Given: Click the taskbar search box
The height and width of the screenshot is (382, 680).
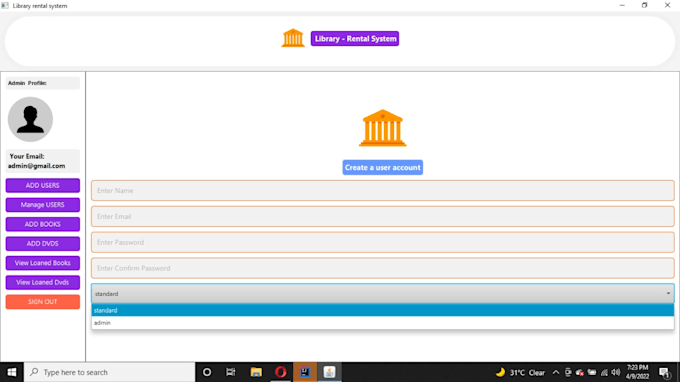Looking at the screenshot, I should [x=109, y=372].
